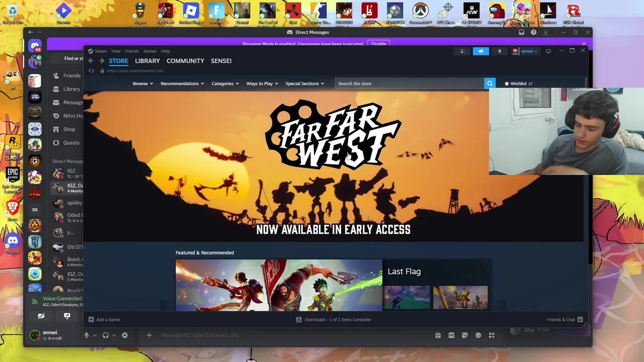The image size is (644, 362).
Task: Open Friends in Discord sidebar
Action: point(67,76)
